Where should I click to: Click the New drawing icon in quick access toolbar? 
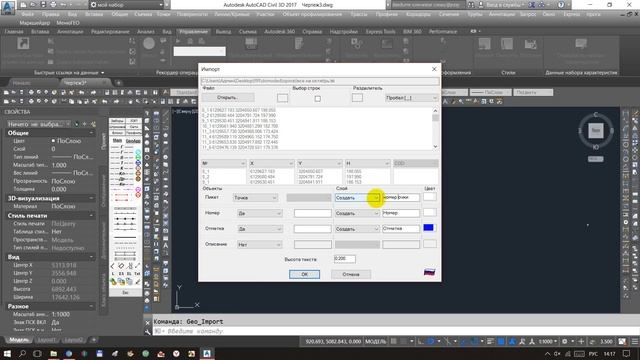tap(23, 5)
